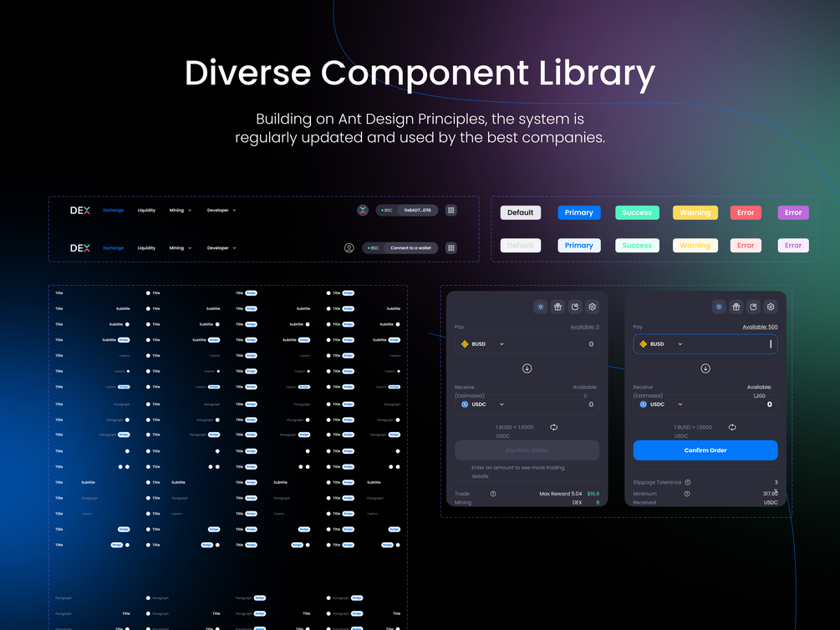Click the greyed-out Confirm Order button
This screenshot has width=840, height=630.
(x=527, y=450)
